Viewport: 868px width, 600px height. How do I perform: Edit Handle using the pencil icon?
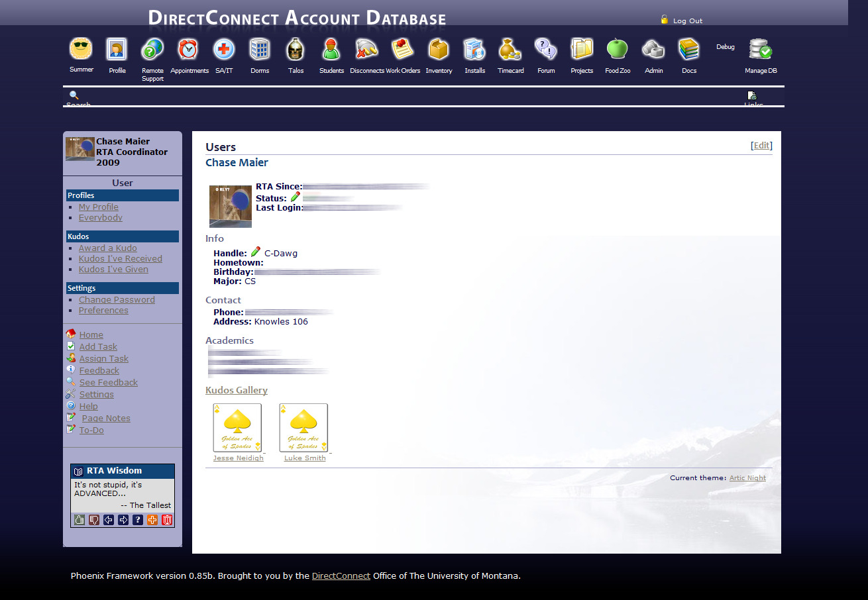coord(256,252)
